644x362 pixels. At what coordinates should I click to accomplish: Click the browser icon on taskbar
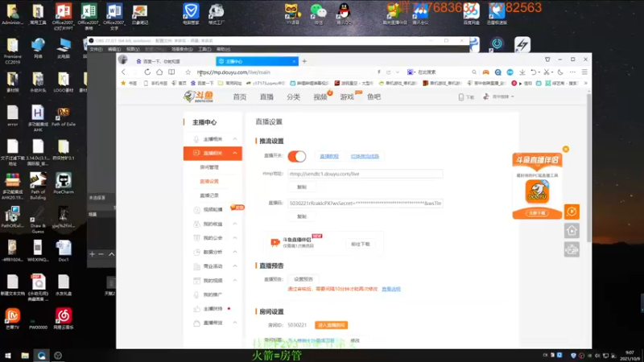(42, 356)
